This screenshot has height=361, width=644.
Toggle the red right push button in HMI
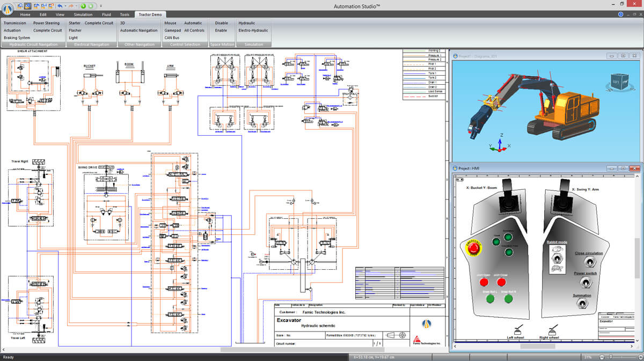pos(501,282)
